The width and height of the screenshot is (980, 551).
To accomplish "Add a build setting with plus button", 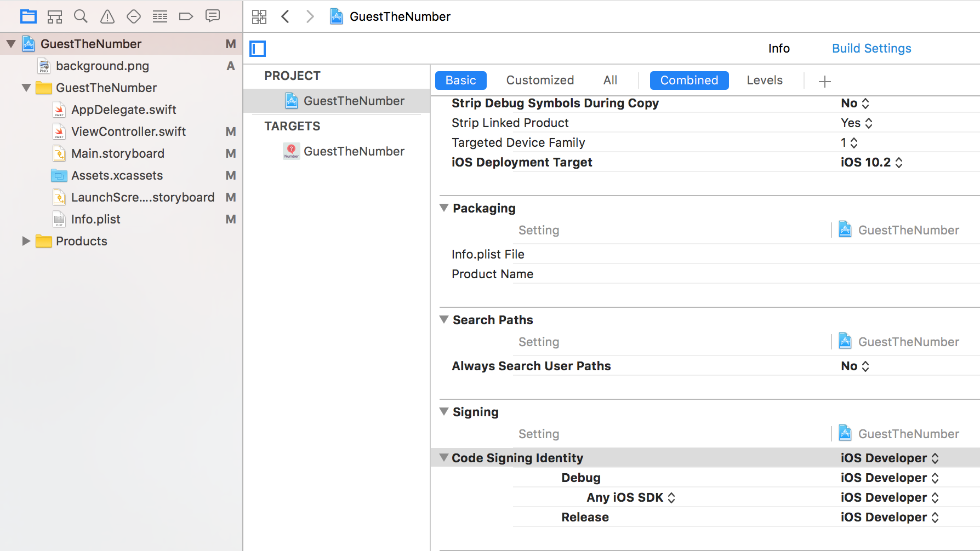I will (x=825, y=82).
